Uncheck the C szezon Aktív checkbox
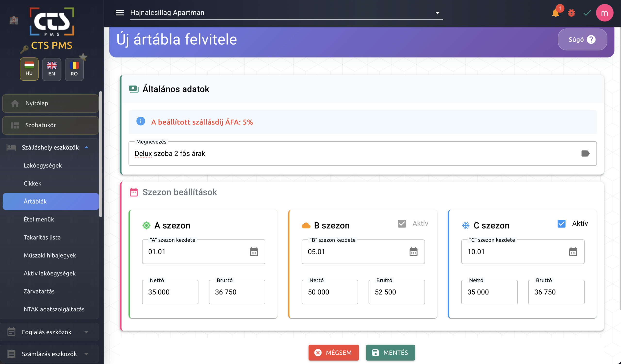 point(561,223)
